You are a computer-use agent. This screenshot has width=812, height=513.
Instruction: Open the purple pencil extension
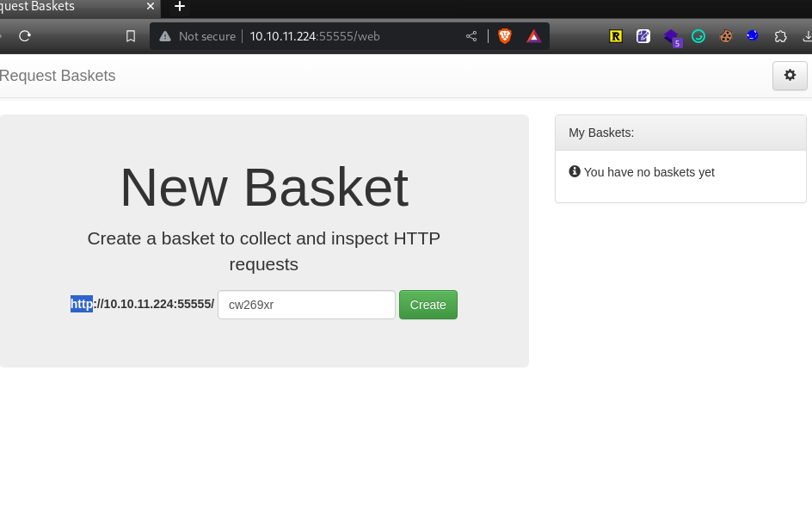click(x=643, y=36)
